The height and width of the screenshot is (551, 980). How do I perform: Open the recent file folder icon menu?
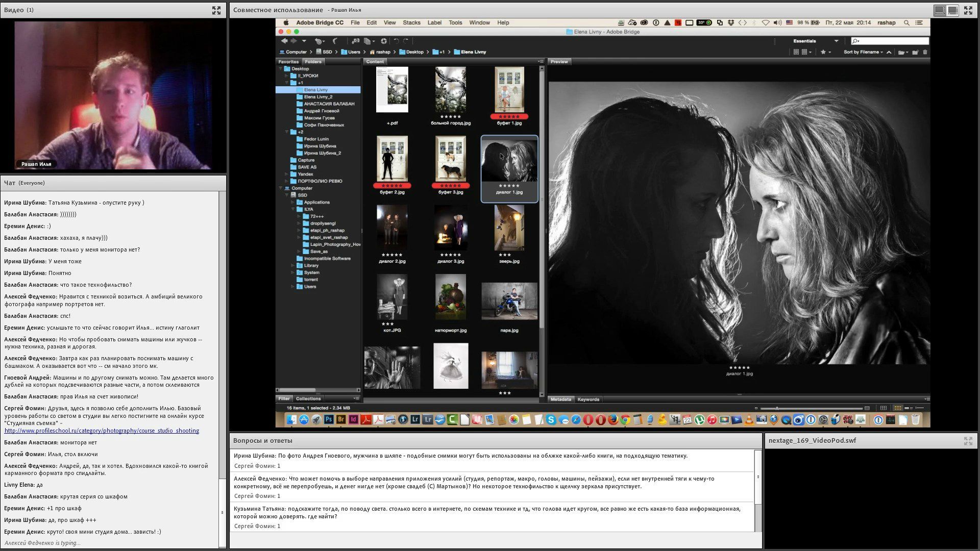point(903,52)
